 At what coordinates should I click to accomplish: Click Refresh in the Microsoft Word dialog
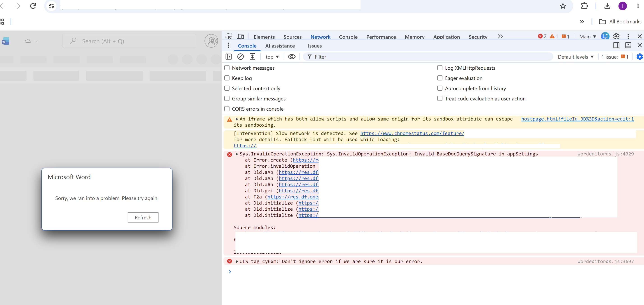pos(143,218)
